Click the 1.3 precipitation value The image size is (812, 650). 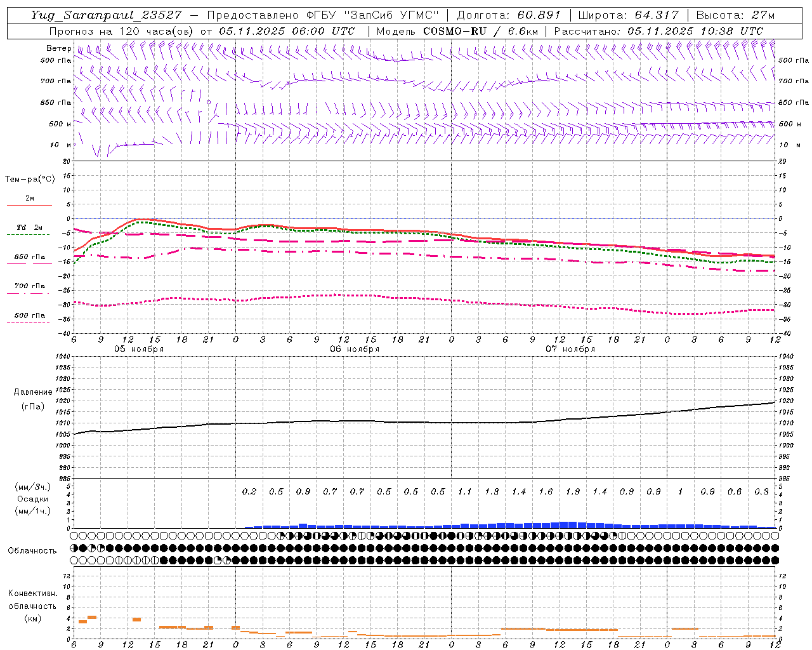[492, 491]
